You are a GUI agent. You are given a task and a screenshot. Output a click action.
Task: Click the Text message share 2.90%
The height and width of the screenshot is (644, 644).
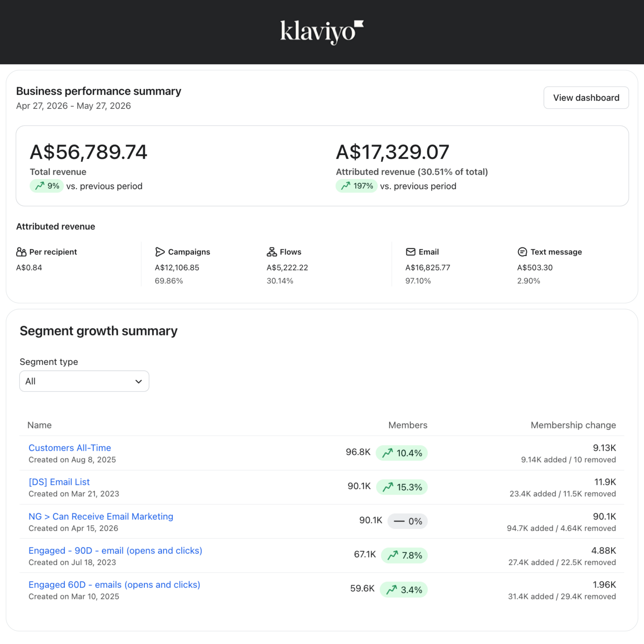coord(529,281)
